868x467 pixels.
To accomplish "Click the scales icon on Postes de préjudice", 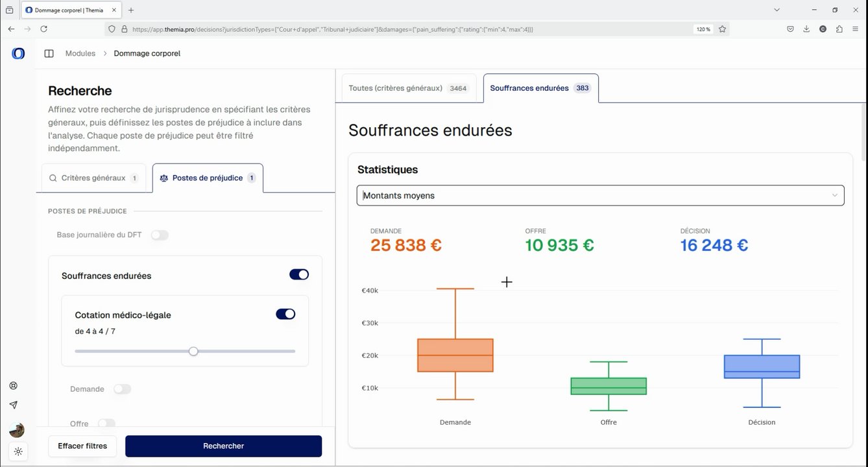I will [163, 178].
